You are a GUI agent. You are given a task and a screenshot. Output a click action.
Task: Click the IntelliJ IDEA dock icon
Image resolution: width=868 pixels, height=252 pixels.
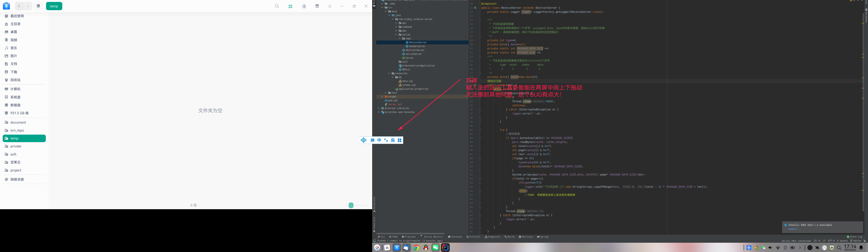[x=445, y=248]
